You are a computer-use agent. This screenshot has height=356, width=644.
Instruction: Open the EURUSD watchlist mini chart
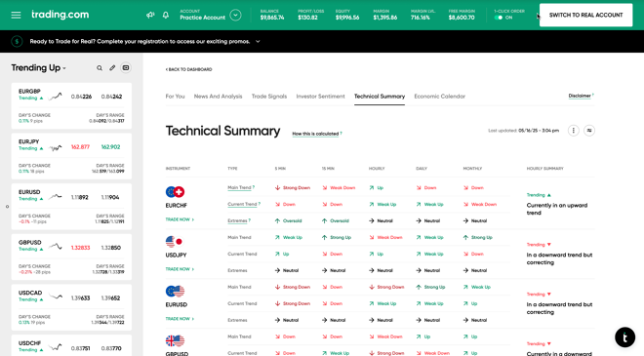pyautogui.click(x=55, y=197)
